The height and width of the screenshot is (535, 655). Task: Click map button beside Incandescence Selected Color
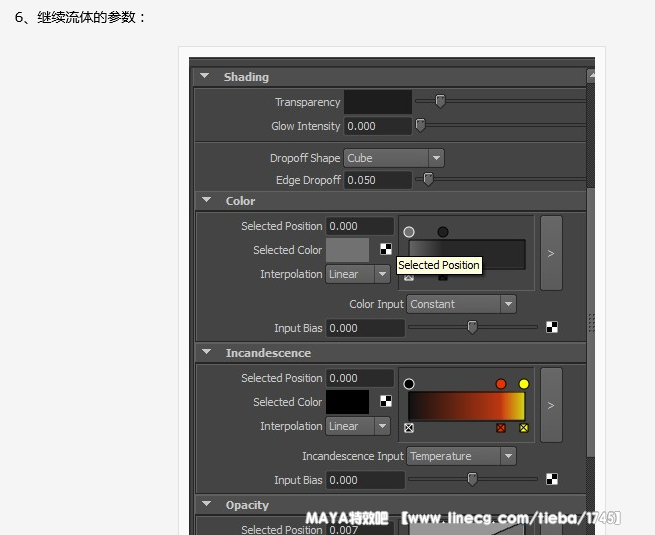(386, 401)
